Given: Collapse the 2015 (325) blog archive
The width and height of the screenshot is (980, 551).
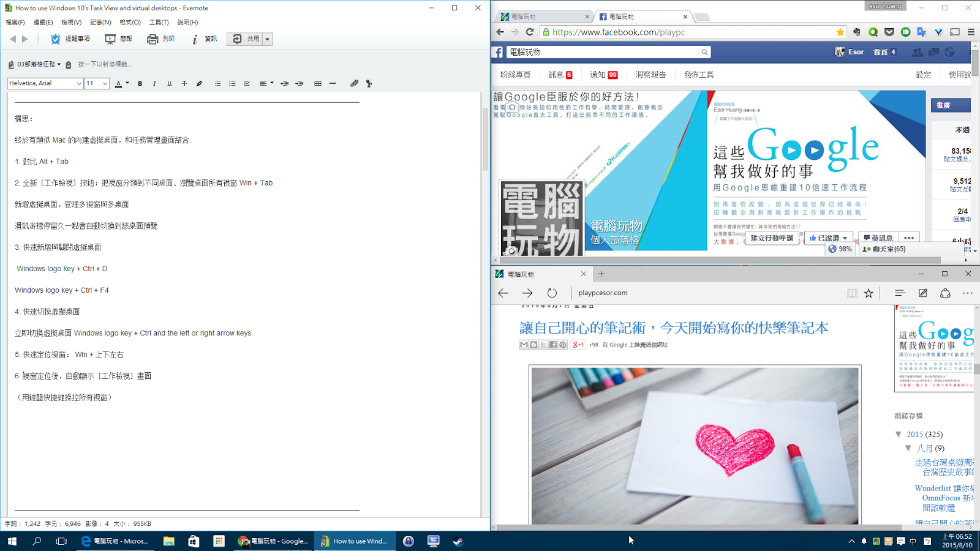Looking at the screenshot, I should pos(899,434).
